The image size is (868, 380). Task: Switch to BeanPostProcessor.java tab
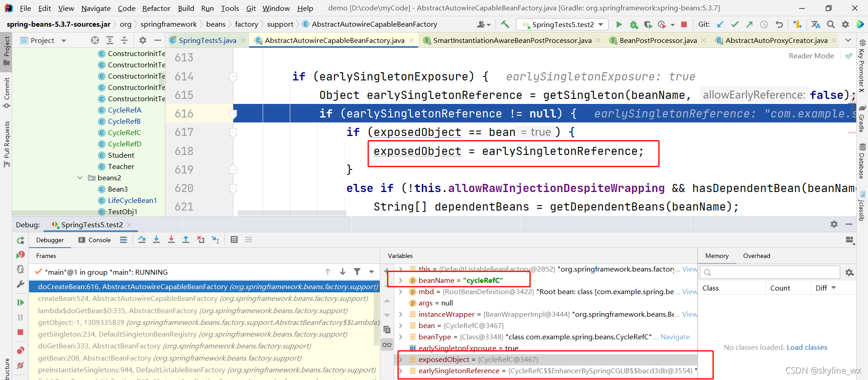coord(658,40)
